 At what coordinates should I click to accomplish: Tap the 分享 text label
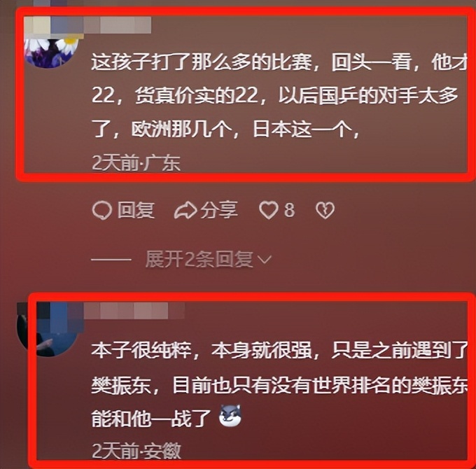coord(220,211)
